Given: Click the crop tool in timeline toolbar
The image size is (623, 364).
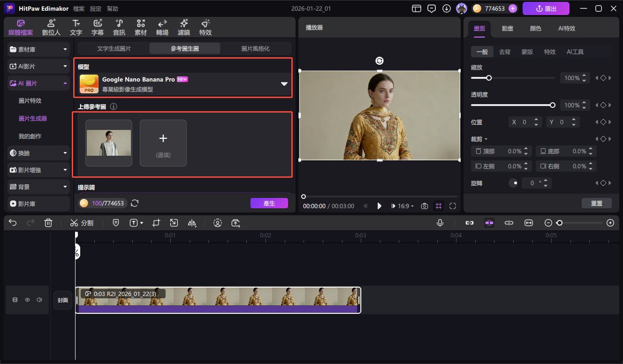Looking at the screenshot, I should click(x=156, y=223).
